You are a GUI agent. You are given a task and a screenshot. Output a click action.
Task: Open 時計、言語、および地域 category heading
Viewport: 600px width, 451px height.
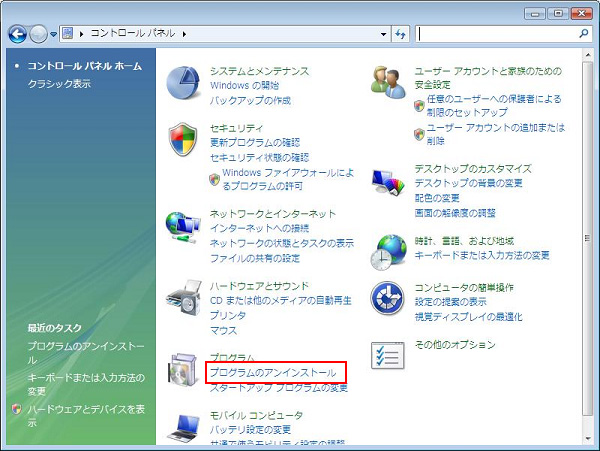tap(464, 241)
